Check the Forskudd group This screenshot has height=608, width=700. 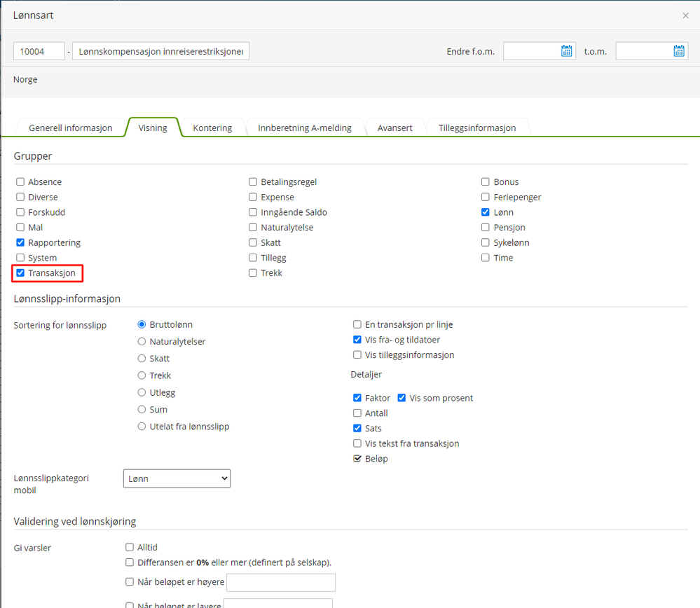(20, 212)
